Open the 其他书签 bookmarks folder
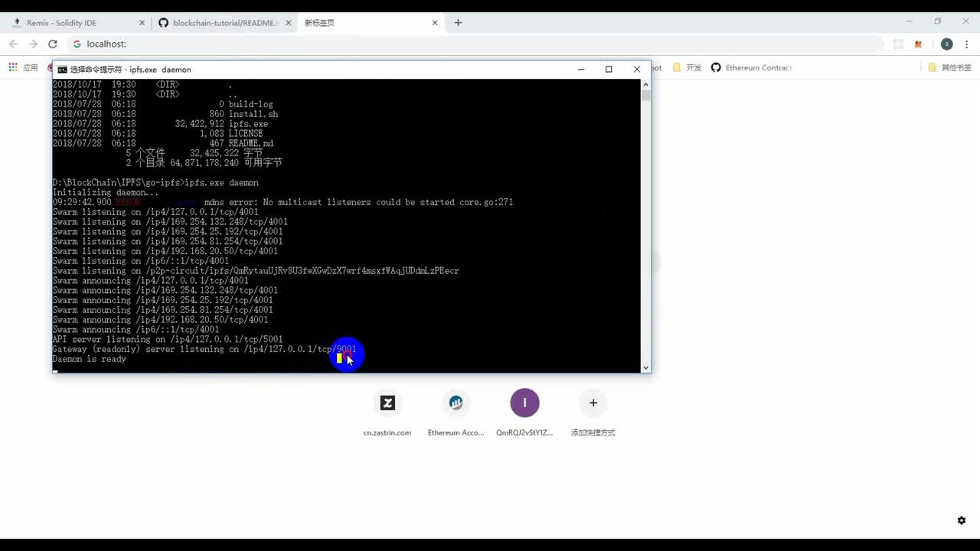980x551 pixels. click(949, 67)
